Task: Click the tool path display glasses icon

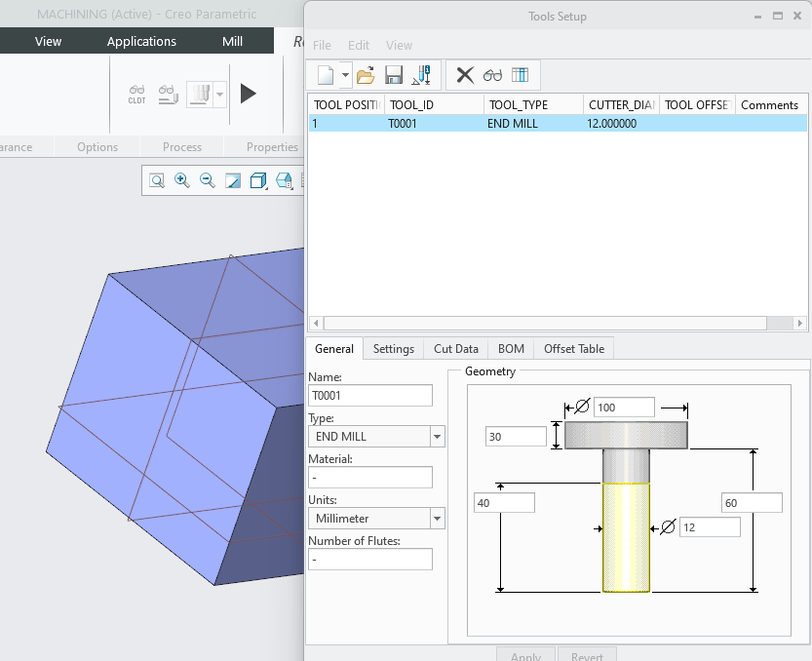Action: click(169, 95)
